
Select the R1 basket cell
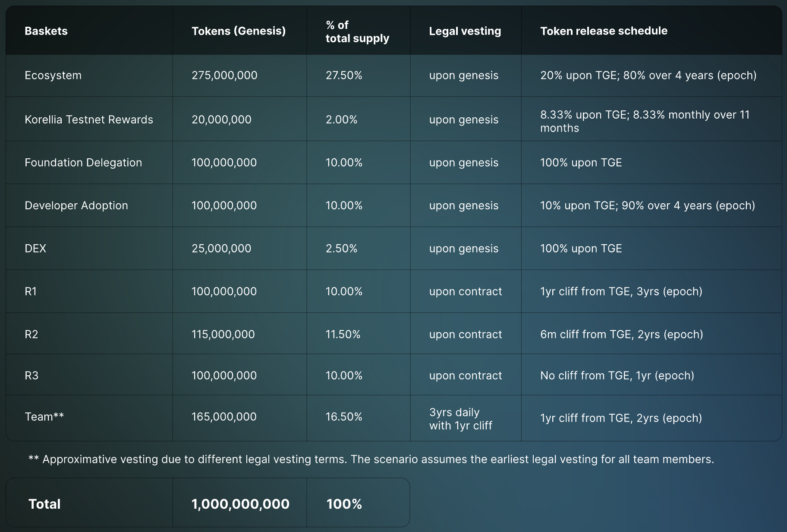click(x=31, y=292)
